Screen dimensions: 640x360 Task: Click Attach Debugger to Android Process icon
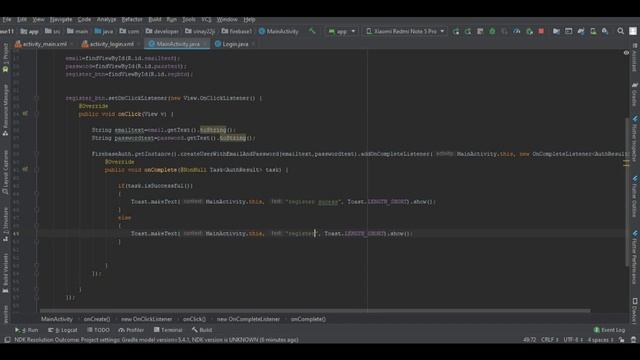pos(529,31)
